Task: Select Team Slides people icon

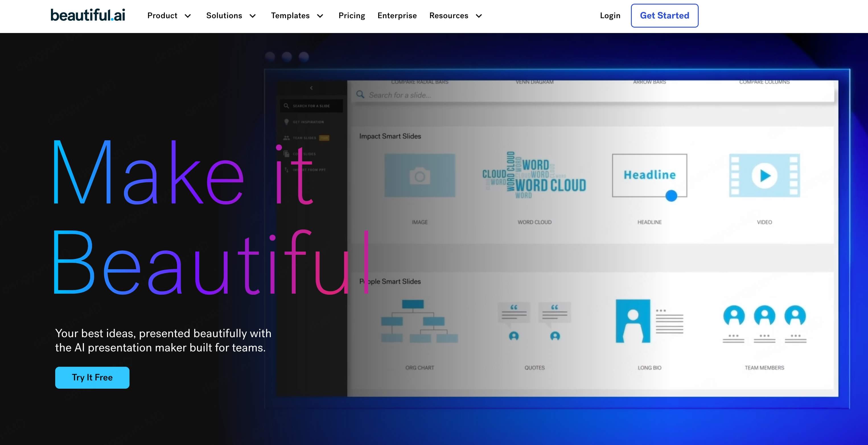Action: click(286, 138)
